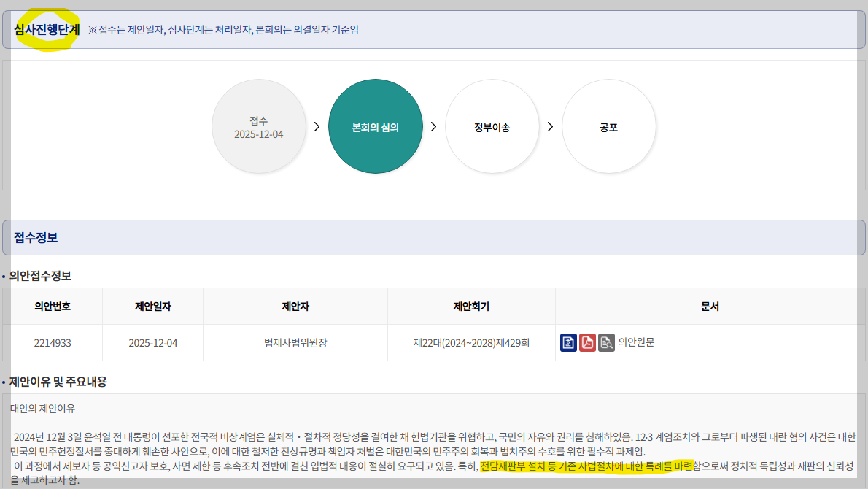Click the 의안접수정보 subheading
Image resolution: width=868 pixels, height=489 pixels.
point(40,276)
